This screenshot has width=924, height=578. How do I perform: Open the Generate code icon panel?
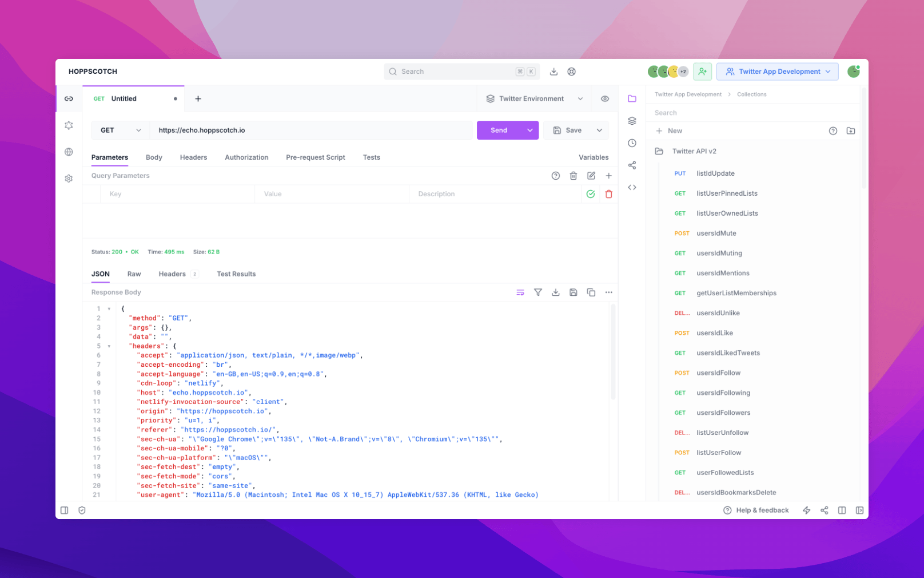click(632, 188)
